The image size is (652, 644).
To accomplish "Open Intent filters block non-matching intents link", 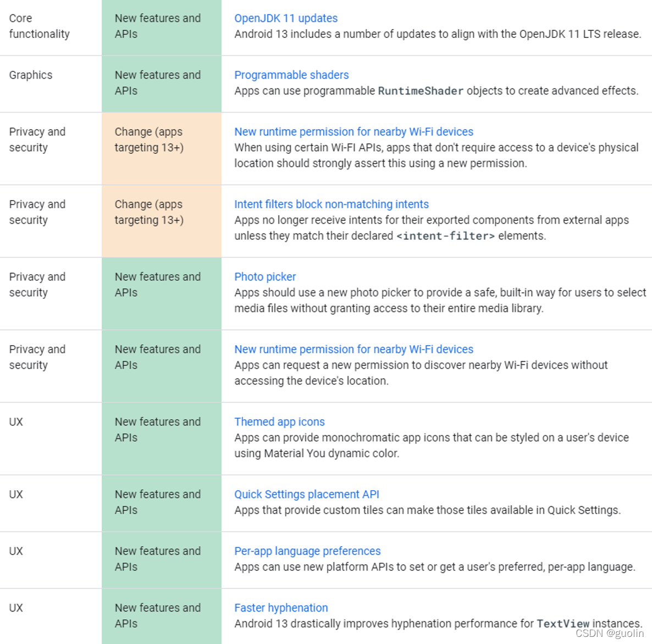I will click(x=331, y=204).
